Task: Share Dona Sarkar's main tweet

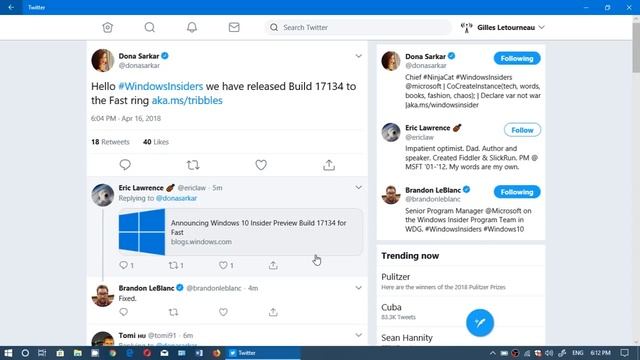Action: (329, 165)
